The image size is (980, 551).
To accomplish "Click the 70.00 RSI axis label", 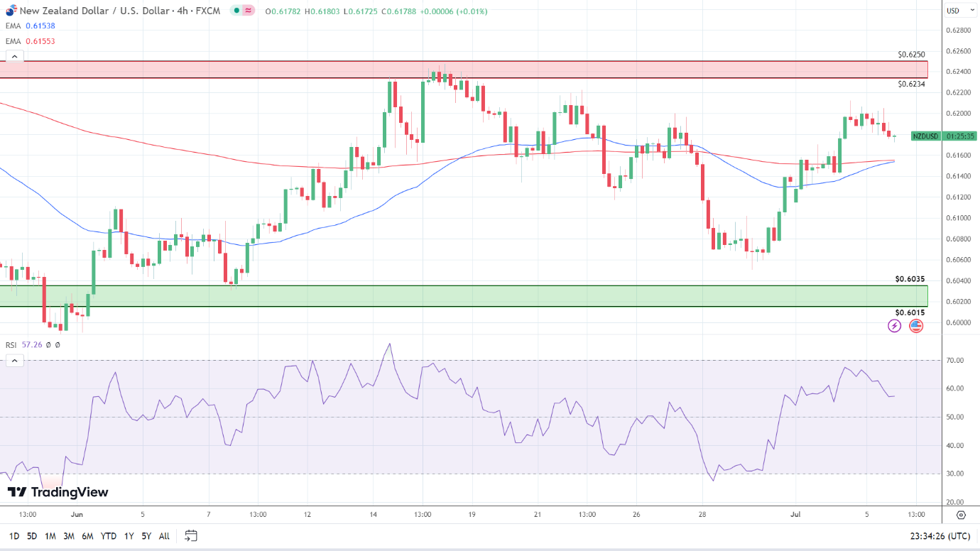I will coord(954,361).
